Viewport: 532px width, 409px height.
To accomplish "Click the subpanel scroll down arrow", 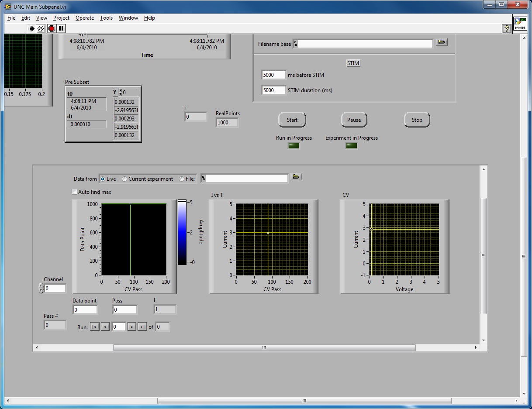I will coord(483,340).
